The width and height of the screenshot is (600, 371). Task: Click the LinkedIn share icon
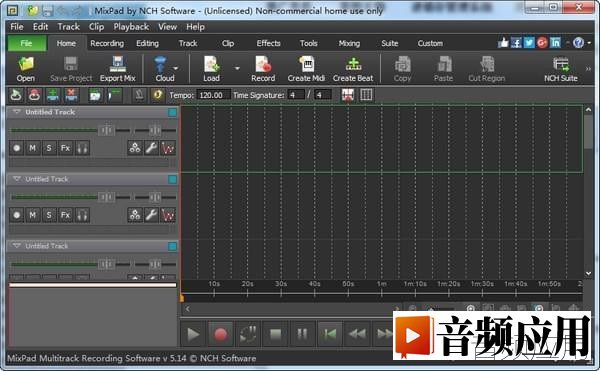(x=555, y=42)
